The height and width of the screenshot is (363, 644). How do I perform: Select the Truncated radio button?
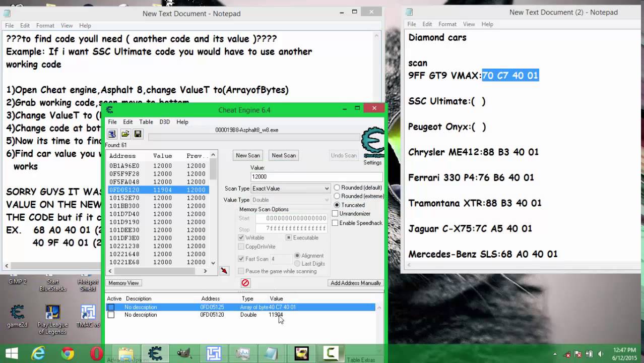coord(337,205)
